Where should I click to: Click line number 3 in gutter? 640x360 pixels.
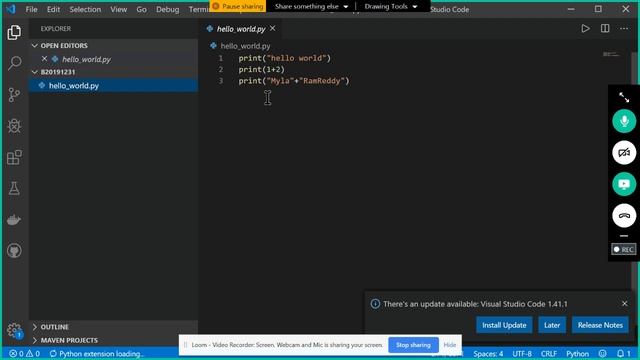click(x=221, y=81)
